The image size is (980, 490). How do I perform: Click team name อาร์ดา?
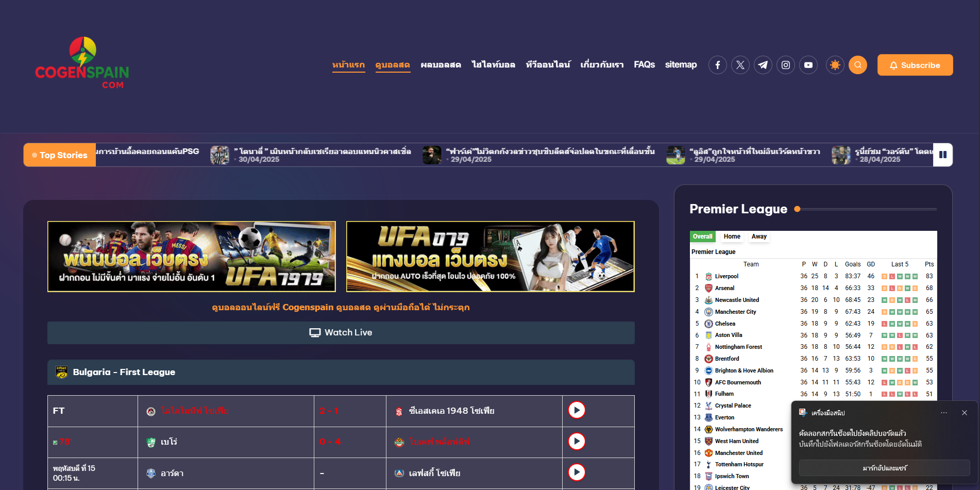click(172, 473)
